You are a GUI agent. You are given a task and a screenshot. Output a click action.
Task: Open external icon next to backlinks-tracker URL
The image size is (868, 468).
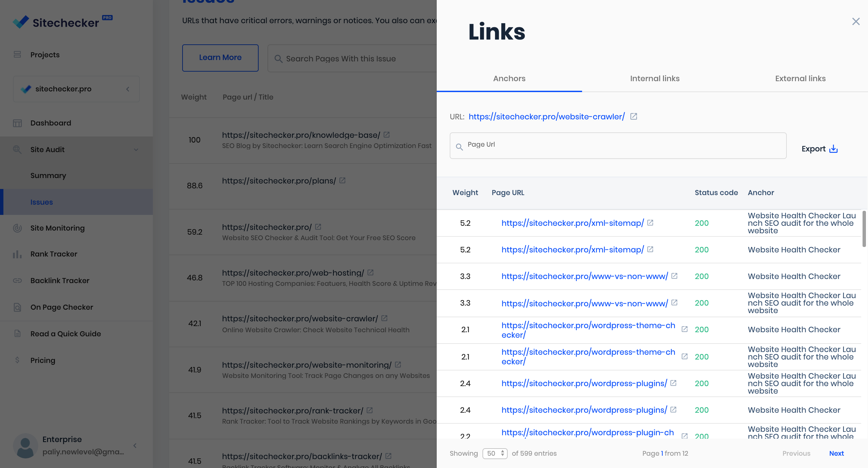pyautogui.click(x=388, y=456)
